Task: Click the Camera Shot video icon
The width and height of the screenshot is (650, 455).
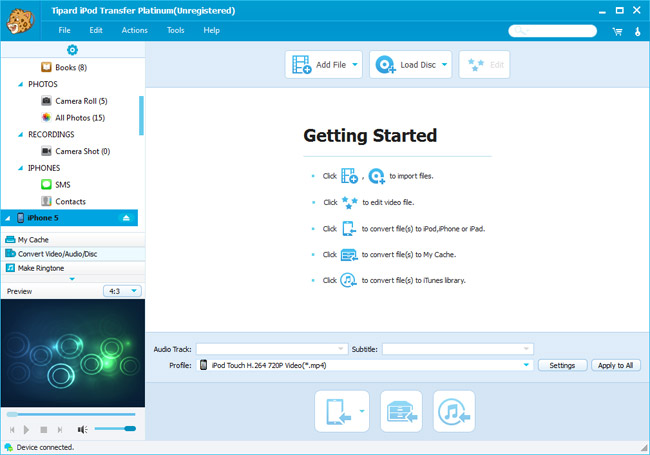Action: pos(46,151)
